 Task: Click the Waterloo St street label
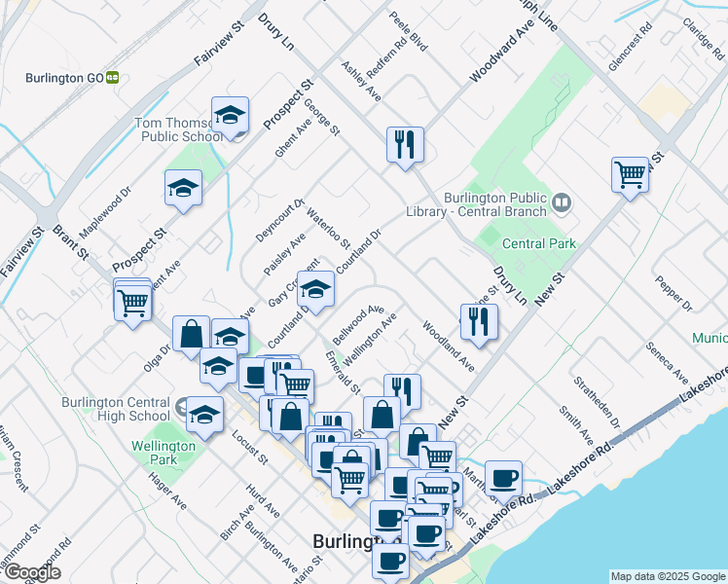click(x=328, y=228)
